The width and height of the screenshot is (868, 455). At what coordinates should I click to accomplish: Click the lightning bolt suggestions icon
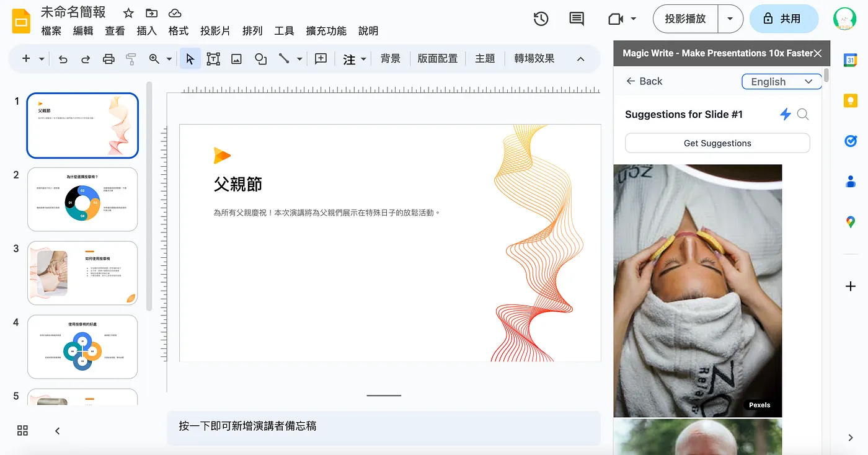point(786,114)
